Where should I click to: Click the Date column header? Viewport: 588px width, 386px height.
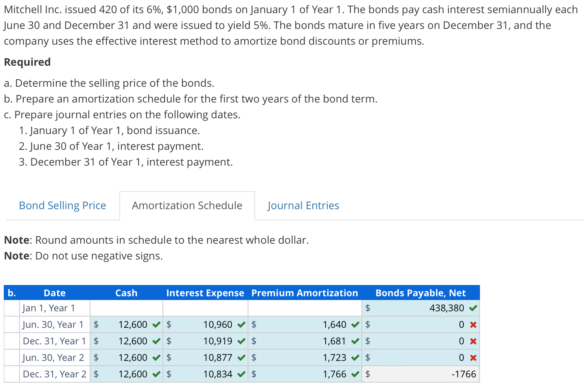55,293
